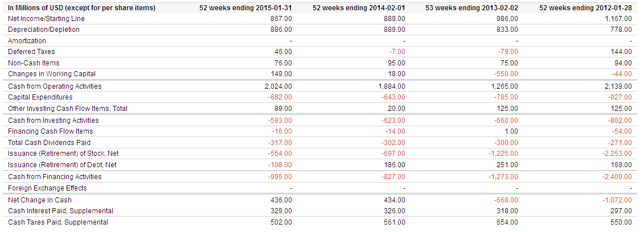Click the 52 weeks ending 2014-02-01 column header
Image resolution: width=644 pixels, height=232 pixels.
359,8
